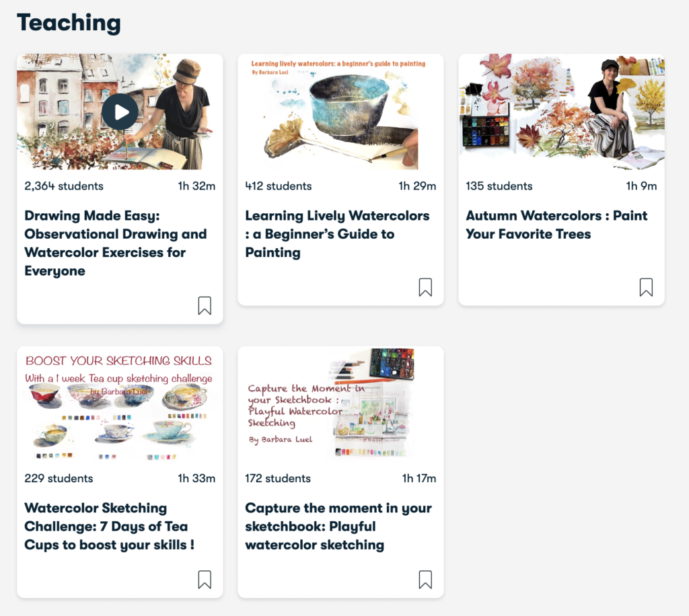Image resolution: width=689 pixels, height=616 pixels.
Task: Bookmark Learning Lively Watercolors class
Action: click(x=425, y=287)
